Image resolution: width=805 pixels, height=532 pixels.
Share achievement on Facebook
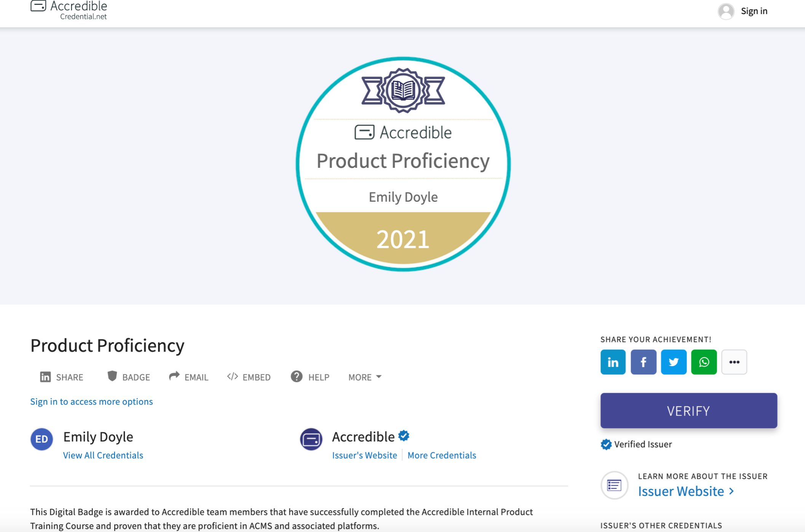tap(643, 362)
